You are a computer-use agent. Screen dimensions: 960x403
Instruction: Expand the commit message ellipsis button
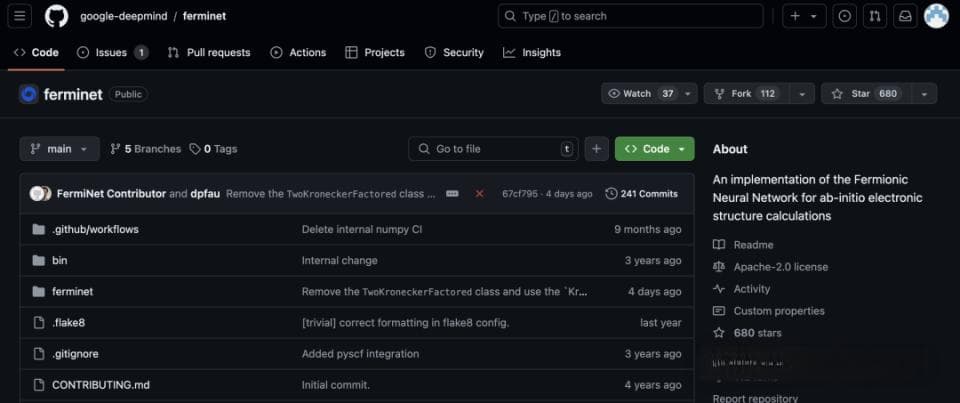452,194
